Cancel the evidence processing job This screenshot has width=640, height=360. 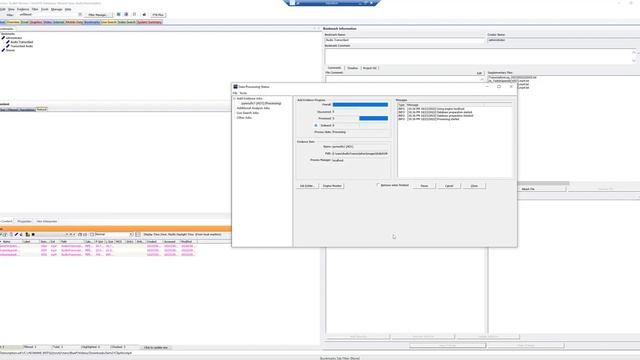449,186
